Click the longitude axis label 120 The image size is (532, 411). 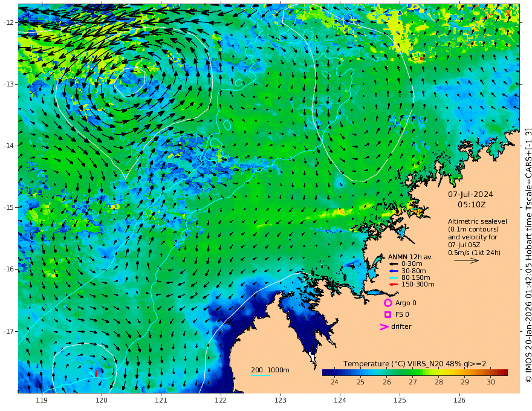point(102,401)
